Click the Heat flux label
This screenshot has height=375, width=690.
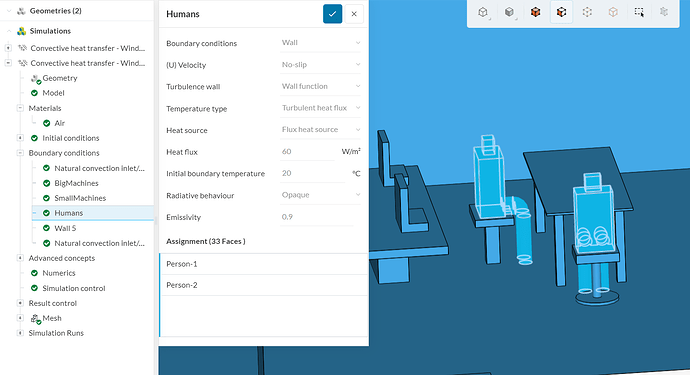[x=182, y=152]
